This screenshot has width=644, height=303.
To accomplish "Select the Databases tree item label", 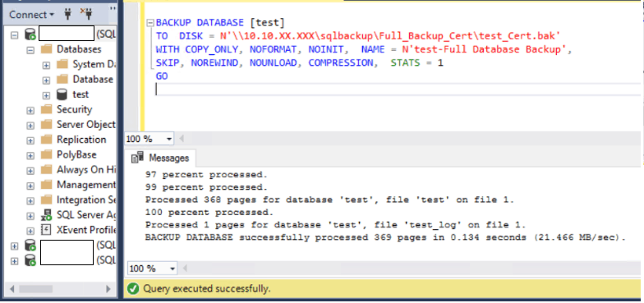I will point(79,49).
